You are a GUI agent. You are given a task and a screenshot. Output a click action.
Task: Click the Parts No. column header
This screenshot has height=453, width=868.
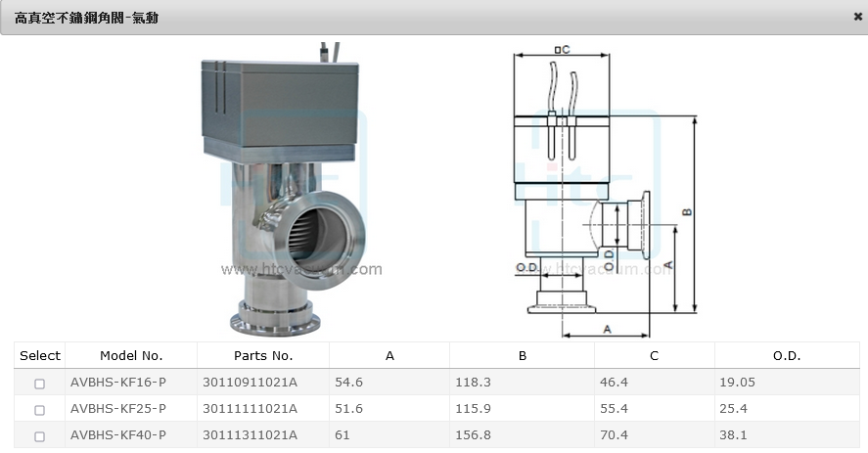coord(263,356)
